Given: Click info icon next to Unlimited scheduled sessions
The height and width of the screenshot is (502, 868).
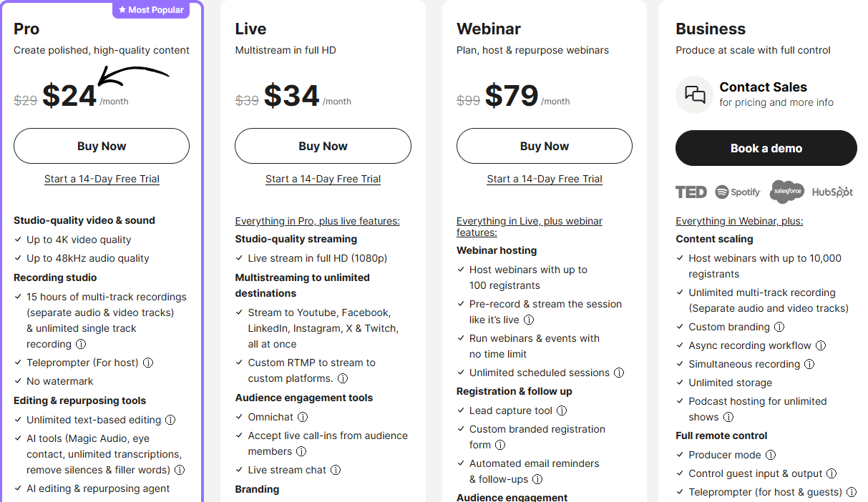Looking at the screenshot, I should coord(618,373).
